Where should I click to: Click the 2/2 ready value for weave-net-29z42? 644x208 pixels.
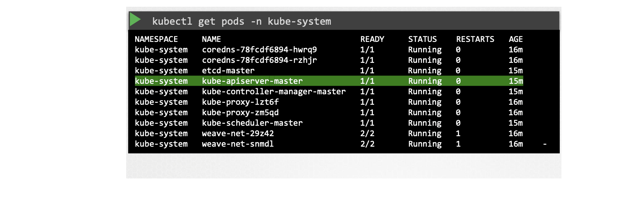[367, 134]
